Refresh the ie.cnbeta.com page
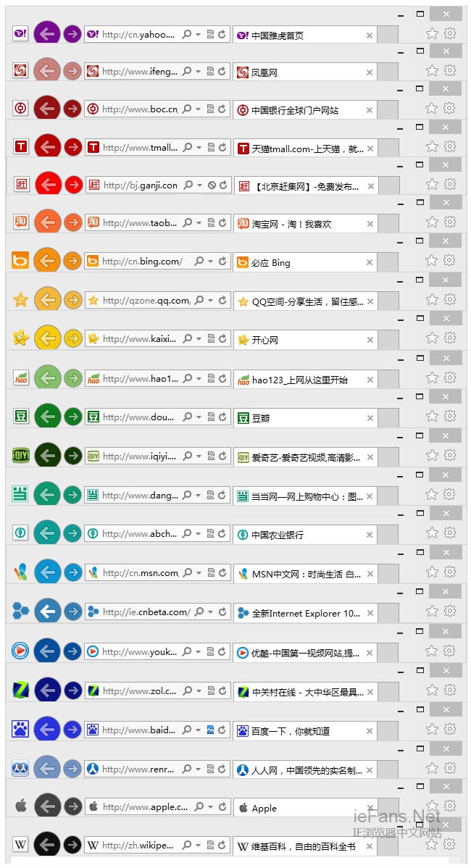The width and height of the screenshot is (471, 868). point(223,612)
